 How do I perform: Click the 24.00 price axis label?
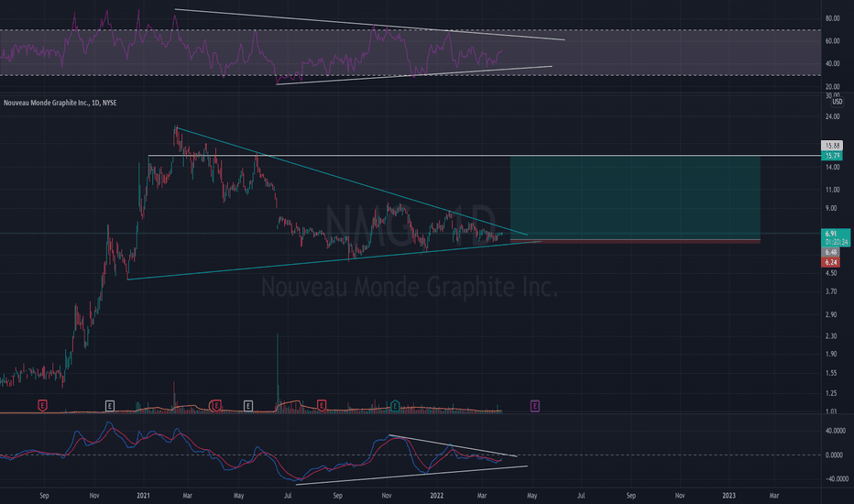click(832, 116)
